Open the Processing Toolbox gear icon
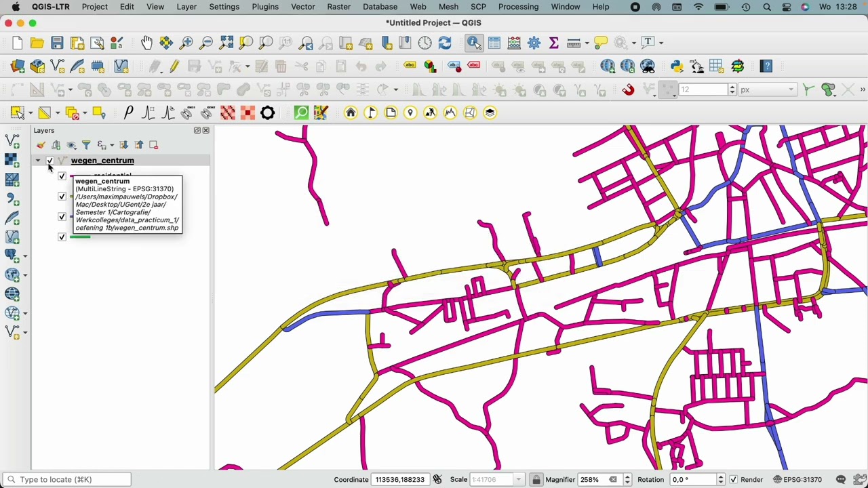This screenshot has width=868, height=488. (534, 43)
